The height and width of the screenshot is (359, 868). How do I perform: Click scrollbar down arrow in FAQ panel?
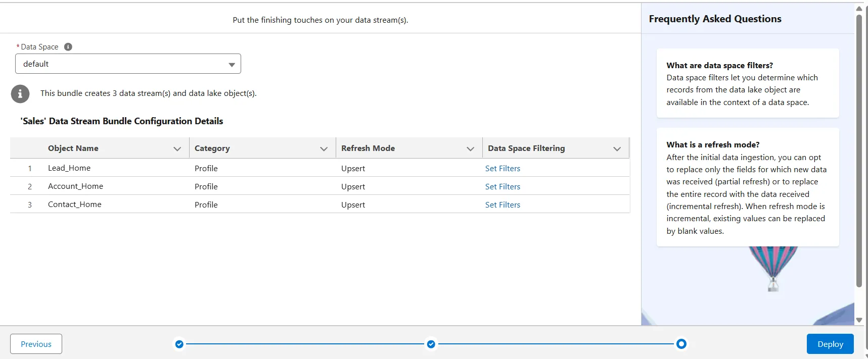[x=859, y=320]
